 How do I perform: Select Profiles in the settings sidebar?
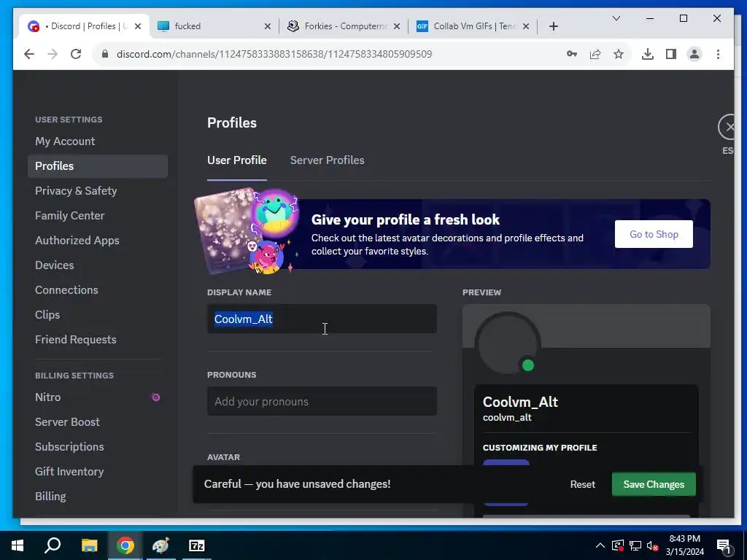pyautogui.click(x=98, y=166)
